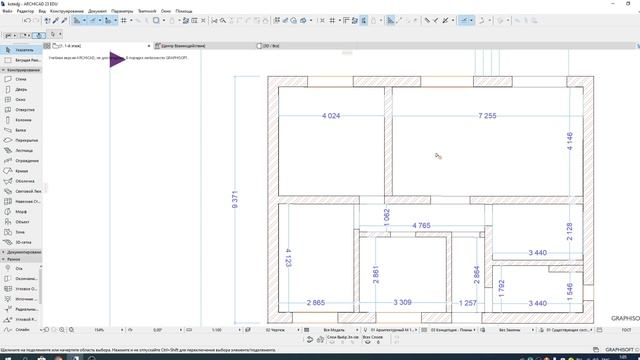Select the Дверь (Door) tool
The height and width of the screenshot is (360, 640).
(x=21, y=89)
